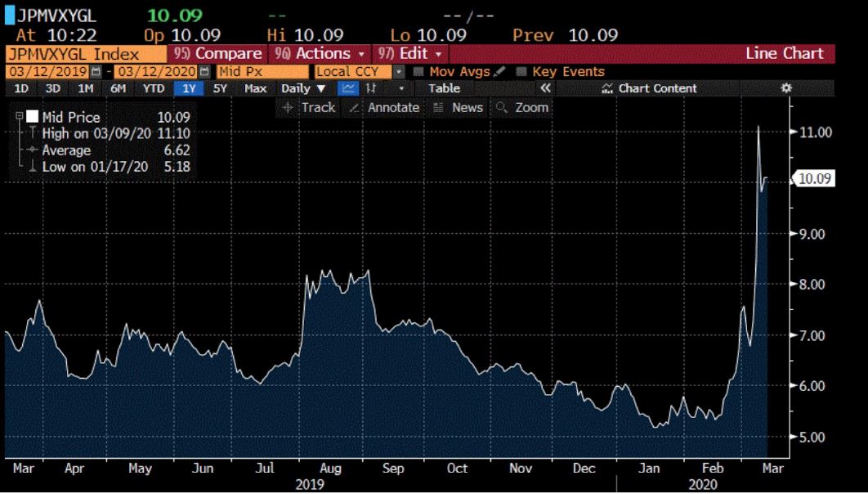Open the Daily periodicity dropdown
Screen dimensions: 868x494
[303, 88]
